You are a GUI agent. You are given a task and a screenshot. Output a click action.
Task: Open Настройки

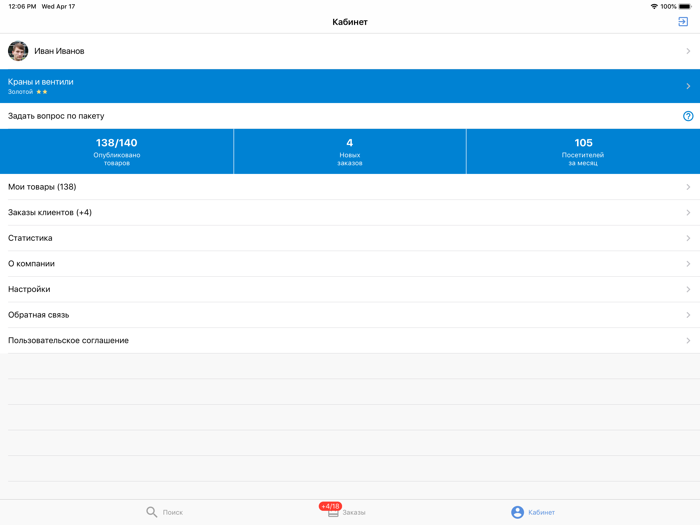[x=350, y=289]
